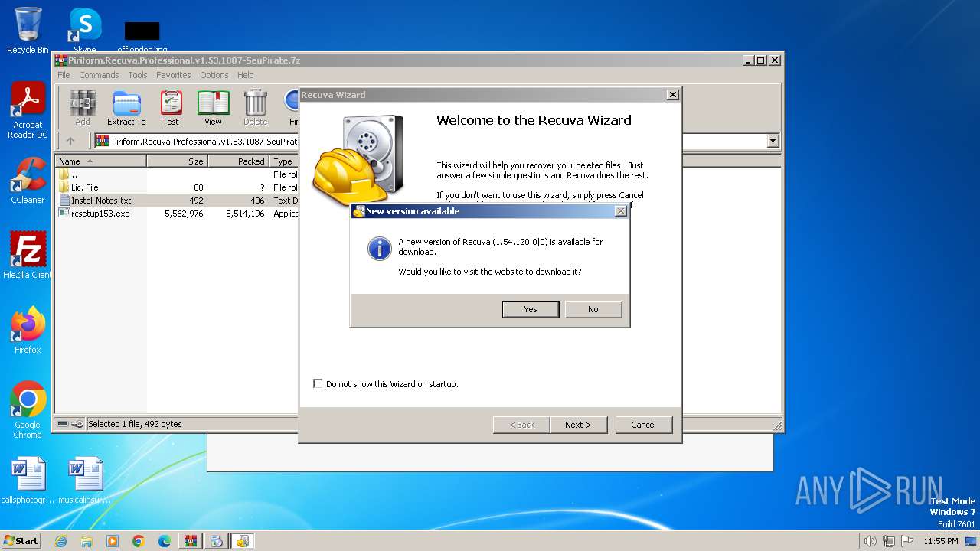The height and width of the screenshot is (551, 980).
Task: Click the volume icon in system tray
Action: pyautogui.click(x=870, y=541)
